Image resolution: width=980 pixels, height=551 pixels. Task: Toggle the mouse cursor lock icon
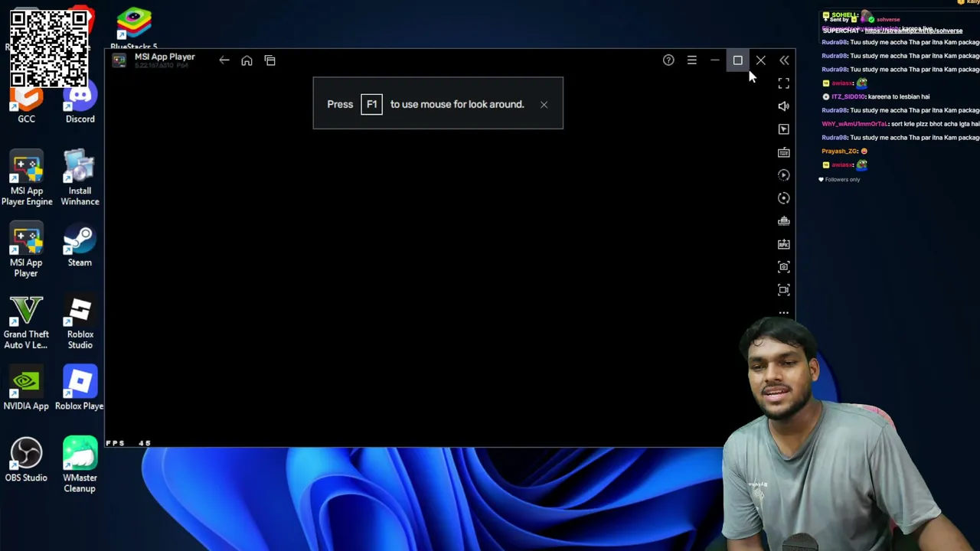pos(783,129)
